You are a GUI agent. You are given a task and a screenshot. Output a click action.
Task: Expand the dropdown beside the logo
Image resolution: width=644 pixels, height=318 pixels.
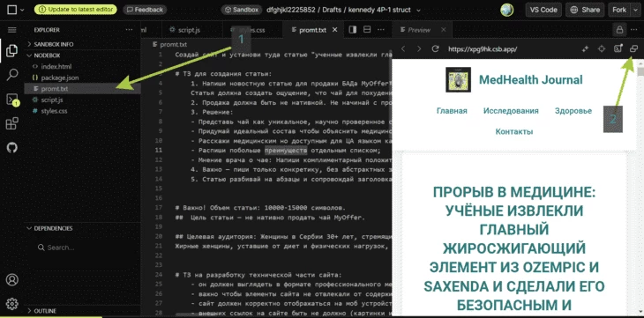tap(22, 10)
